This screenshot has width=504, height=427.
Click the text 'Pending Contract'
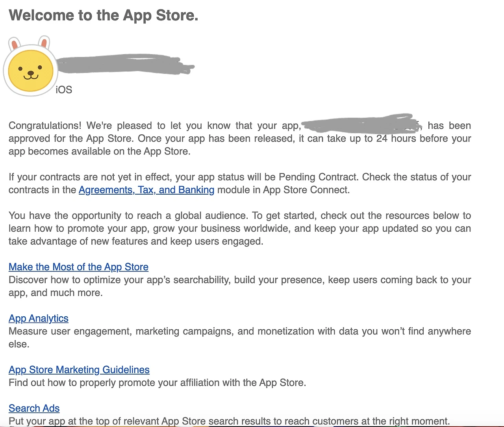pos(317,177)
